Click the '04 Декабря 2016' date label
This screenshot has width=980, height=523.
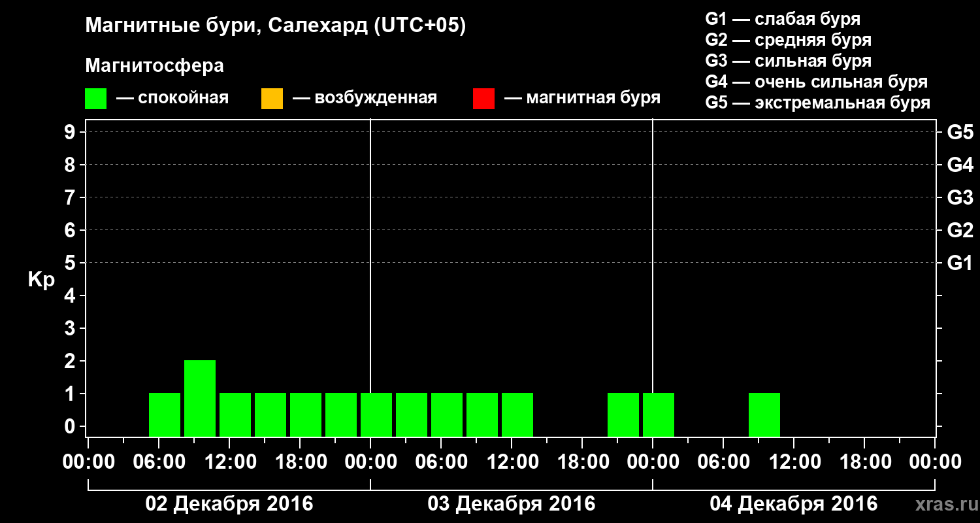point(794,504)
